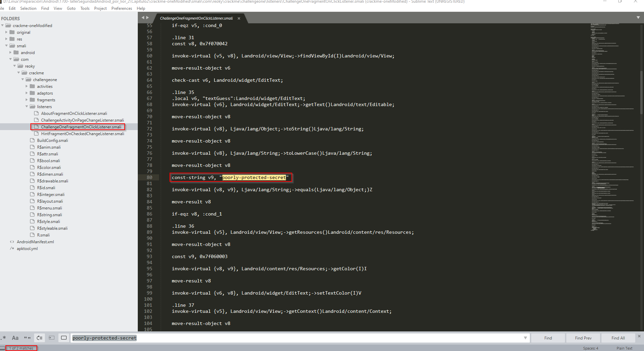The height and width of the screenshot is (351, 644).
Task: Click the R$drawable.smali file icon
Action: tap(32, 181)
